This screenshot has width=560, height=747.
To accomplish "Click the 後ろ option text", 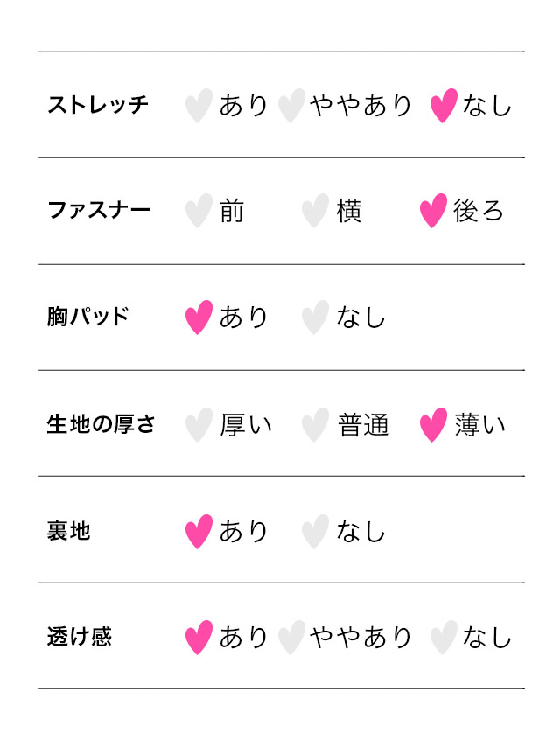I will click(x=478, y=211).
